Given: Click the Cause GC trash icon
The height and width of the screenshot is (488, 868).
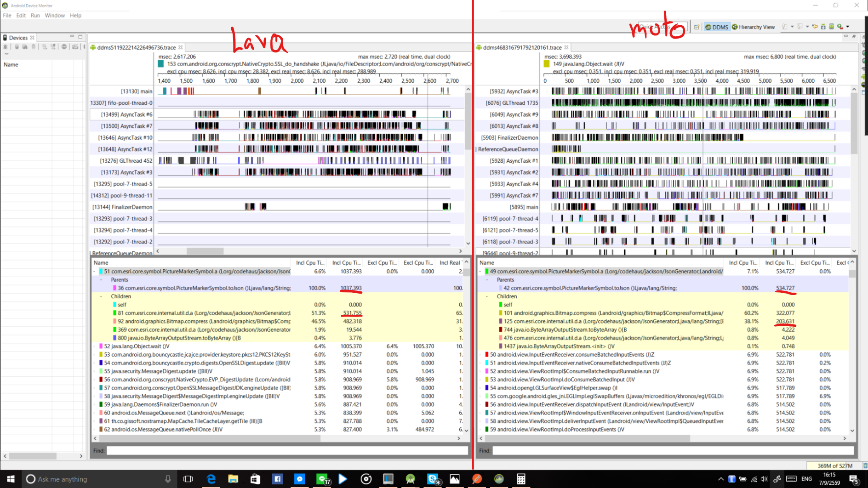Looking at the screenshot, I should coord(34,47).
